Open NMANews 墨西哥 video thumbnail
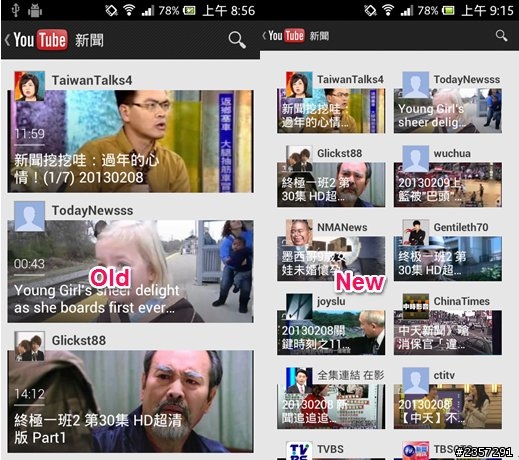The width and height of the screenshot is (519, 460). pos(331,259)
